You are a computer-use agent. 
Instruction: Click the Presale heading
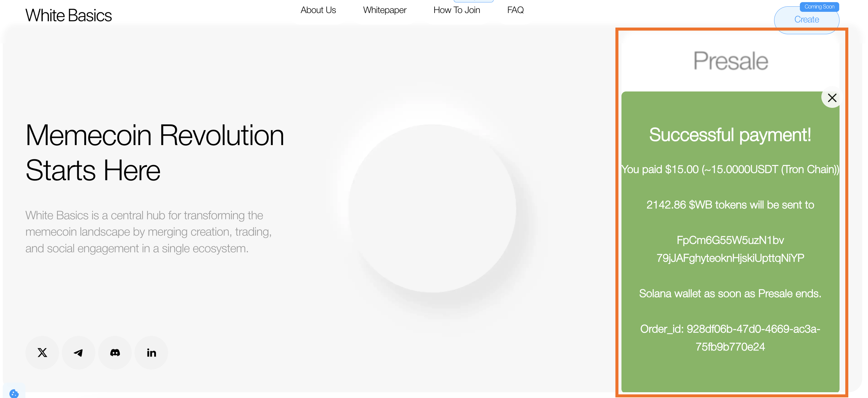[x=731, y=61]
